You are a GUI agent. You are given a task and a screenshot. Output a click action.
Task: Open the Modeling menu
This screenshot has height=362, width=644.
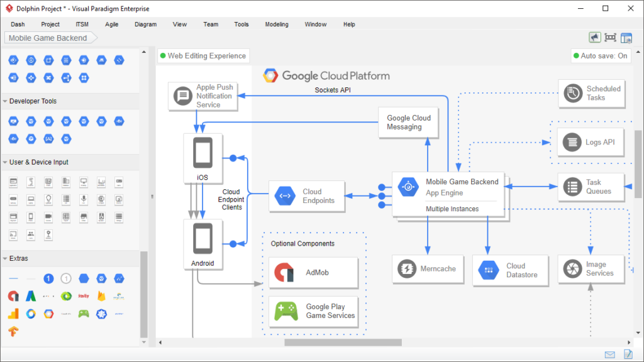277,25
